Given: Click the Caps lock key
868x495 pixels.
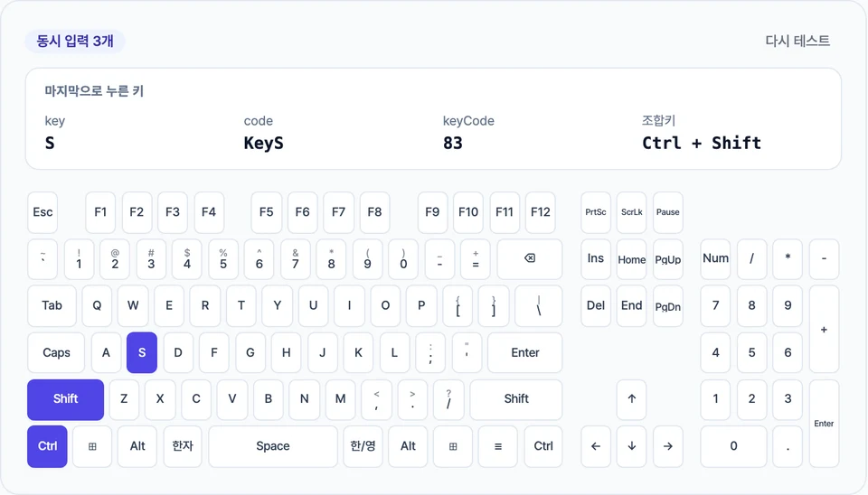Looking at the screenshot, I should click(56, 353).
